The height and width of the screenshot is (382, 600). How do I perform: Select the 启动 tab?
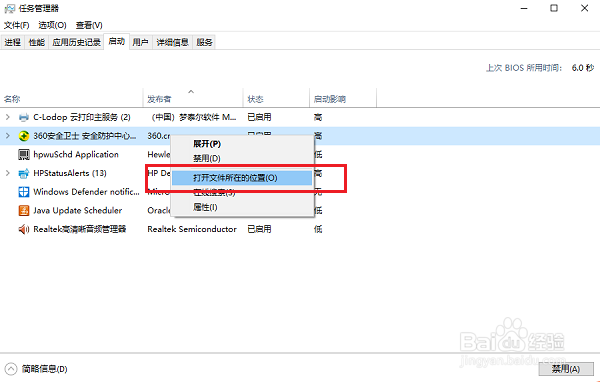[116, 41]
